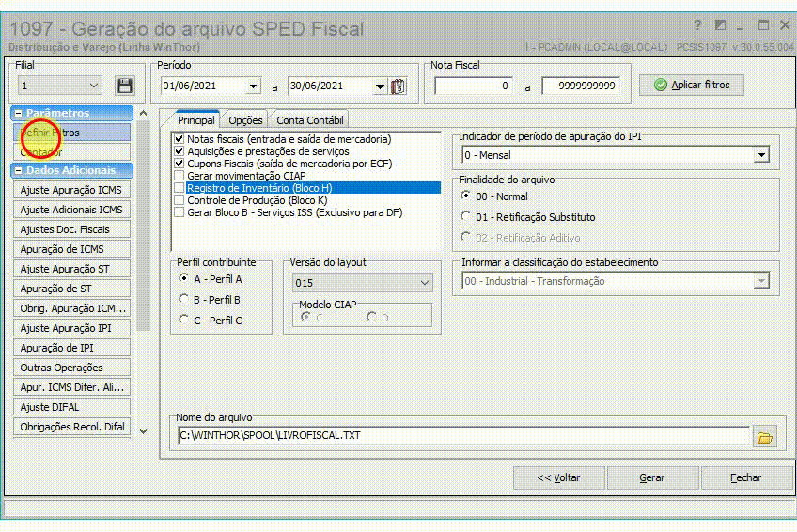Click the Nome do arquivo path field
The height and width of the screenshot is (532, 797).
pyautogui.click(x=463, y=435)
